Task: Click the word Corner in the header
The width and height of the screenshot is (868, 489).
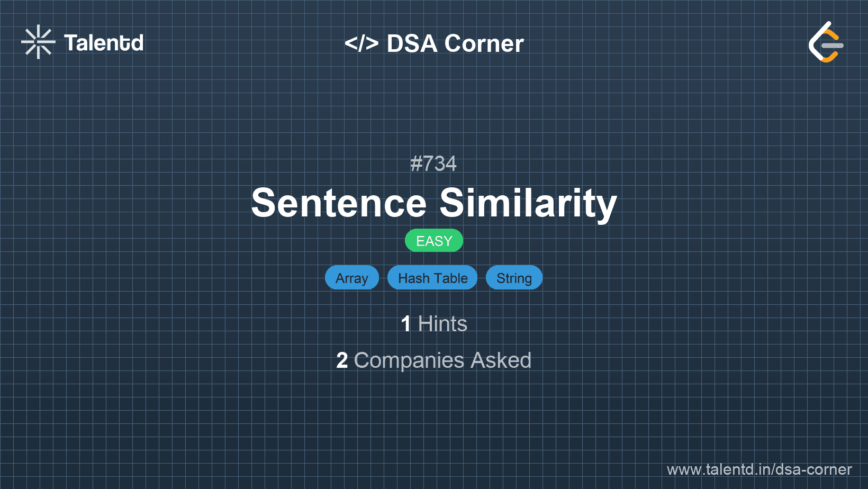Action: (484, 43)
